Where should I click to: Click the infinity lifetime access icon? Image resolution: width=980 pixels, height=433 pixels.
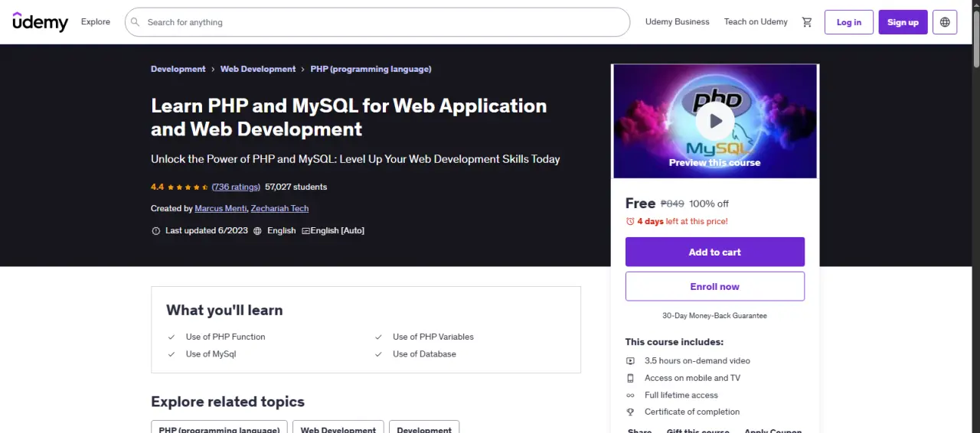pyautogui.click(x=630, y=395)
